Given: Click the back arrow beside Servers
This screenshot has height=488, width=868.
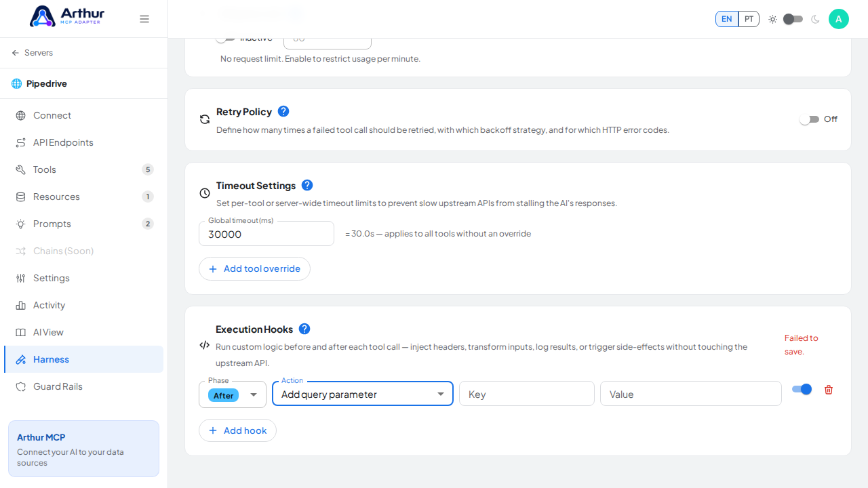Looking at the screenshot, I should click(16, 53).
